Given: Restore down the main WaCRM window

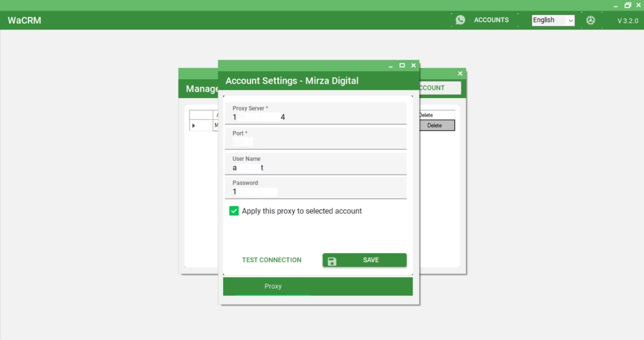Looking at the screenshot, I should [x=628, y=5].
